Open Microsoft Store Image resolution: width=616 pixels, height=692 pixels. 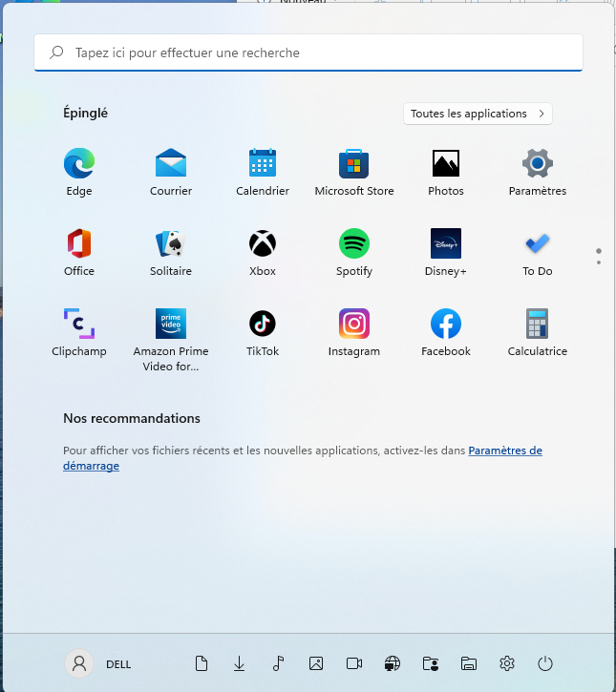pos(353,172)
